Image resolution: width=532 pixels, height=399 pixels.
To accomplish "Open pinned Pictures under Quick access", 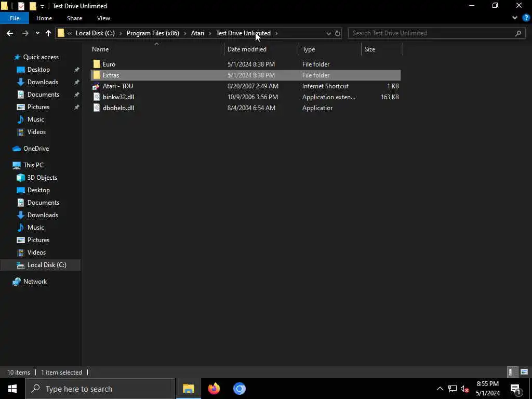I will [x=38, y=107].
